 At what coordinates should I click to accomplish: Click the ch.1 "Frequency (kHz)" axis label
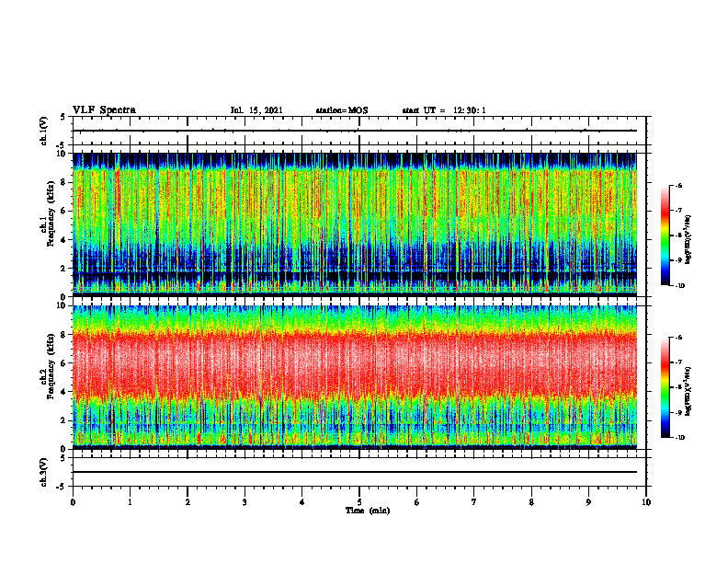tap(51, 213)
